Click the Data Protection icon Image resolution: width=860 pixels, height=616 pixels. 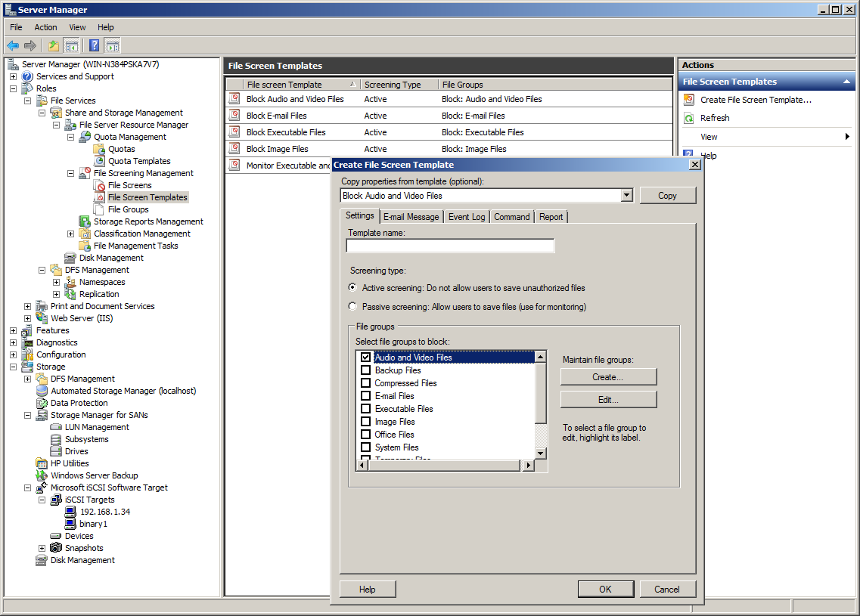pos(42,403)
